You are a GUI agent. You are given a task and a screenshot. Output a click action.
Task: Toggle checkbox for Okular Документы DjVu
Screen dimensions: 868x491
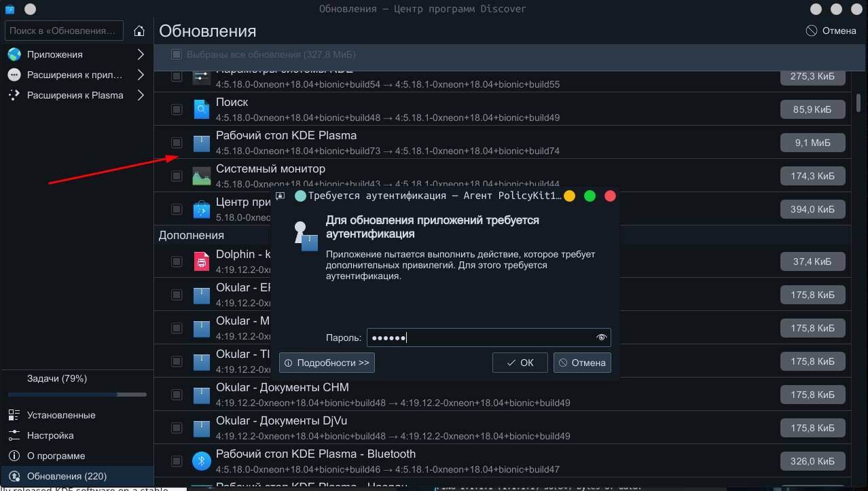(x=177, y=428)
